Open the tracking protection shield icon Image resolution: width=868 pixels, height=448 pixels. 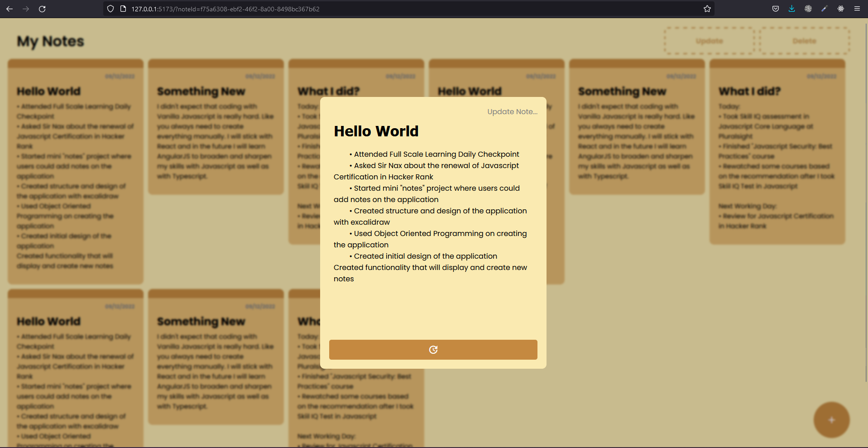coord(110,9)
